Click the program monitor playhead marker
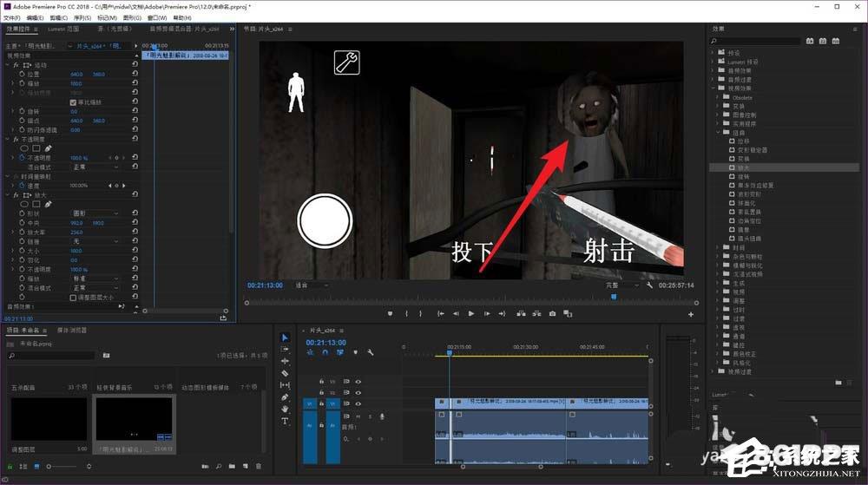Viewport: 868px width, 485px height. click(x=614, y=297)
